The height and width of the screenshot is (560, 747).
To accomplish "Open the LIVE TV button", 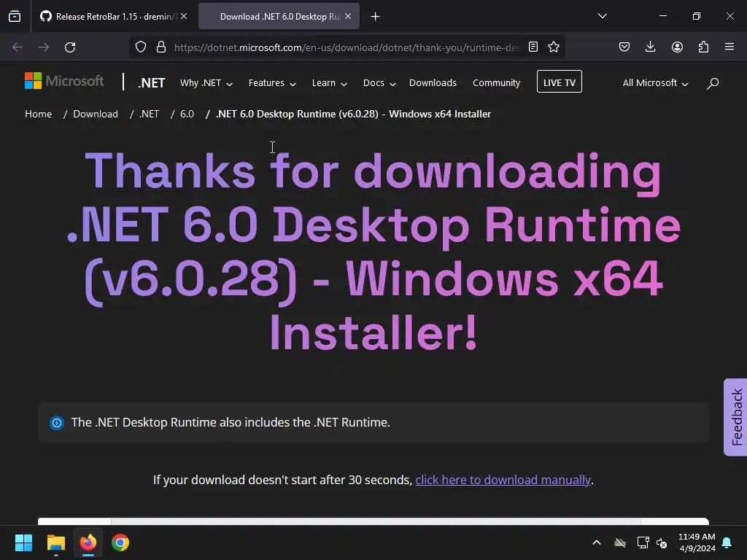I will [560, 82].
